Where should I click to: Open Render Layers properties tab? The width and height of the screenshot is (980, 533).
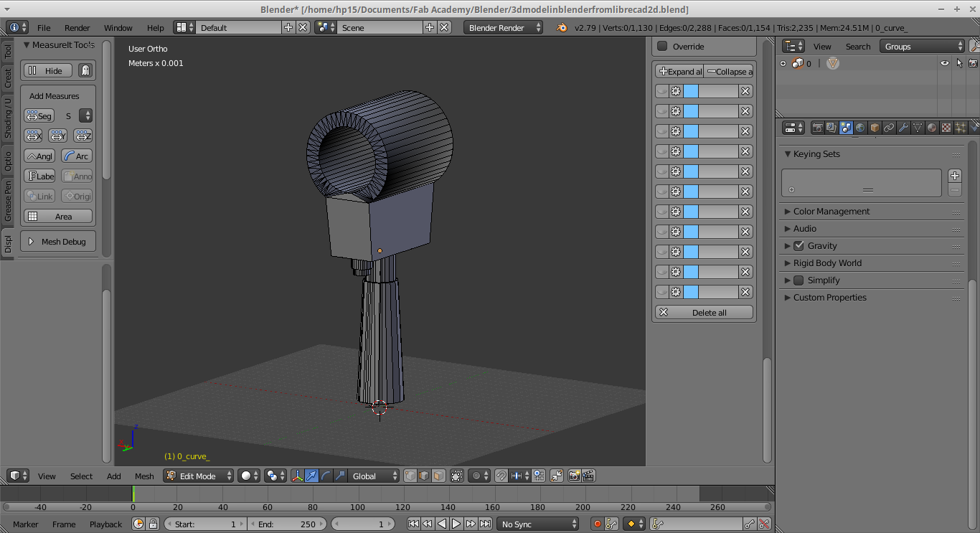click(x=831, y=128)
